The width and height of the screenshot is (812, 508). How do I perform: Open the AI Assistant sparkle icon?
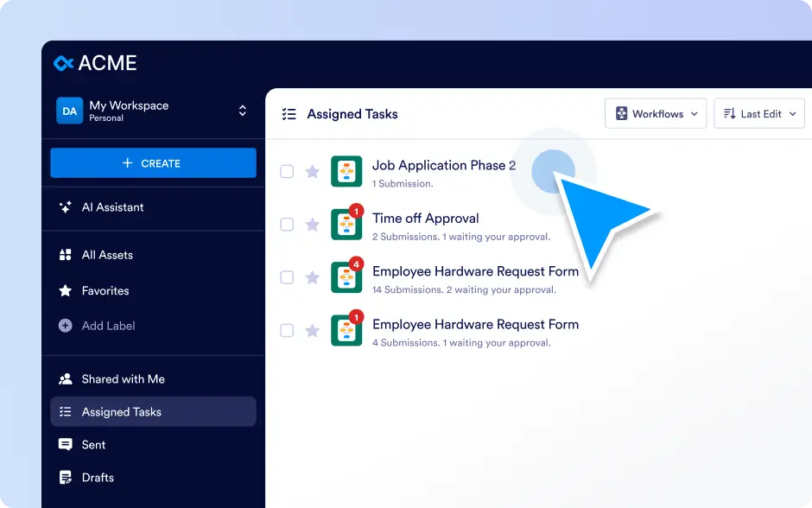[66, 207]
